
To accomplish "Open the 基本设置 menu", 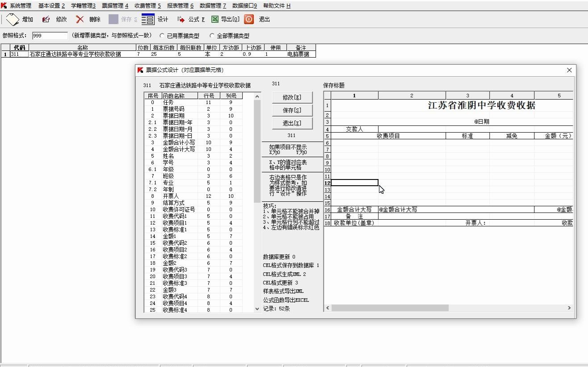I will click(51, 6).
